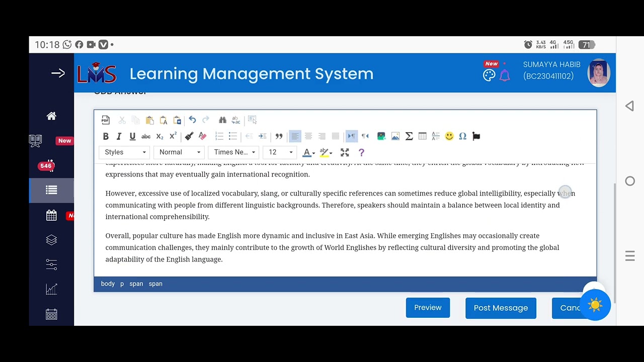This screenshot has height=362, width=644.
Task: Toggle italic formatting
Action: (x=119, y=136)
